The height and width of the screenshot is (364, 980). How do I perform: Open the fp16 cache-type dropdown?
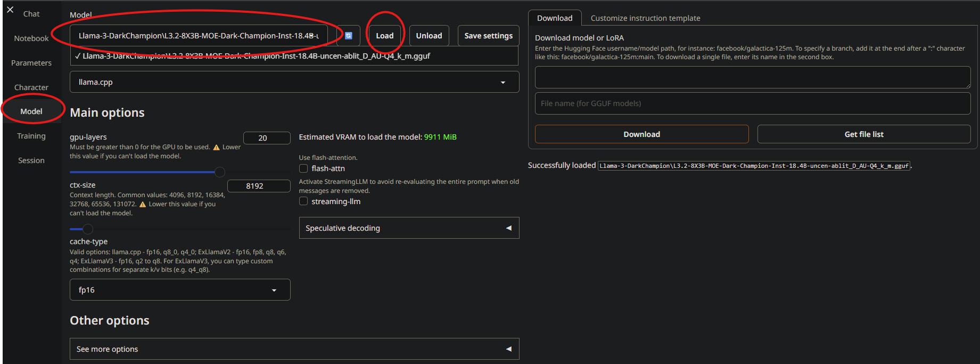180,290
